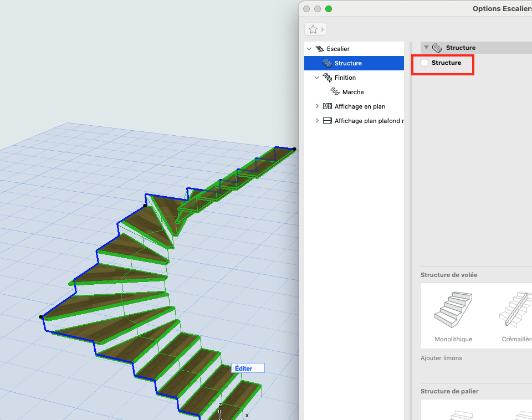Select the Escalier tree item

338,49
